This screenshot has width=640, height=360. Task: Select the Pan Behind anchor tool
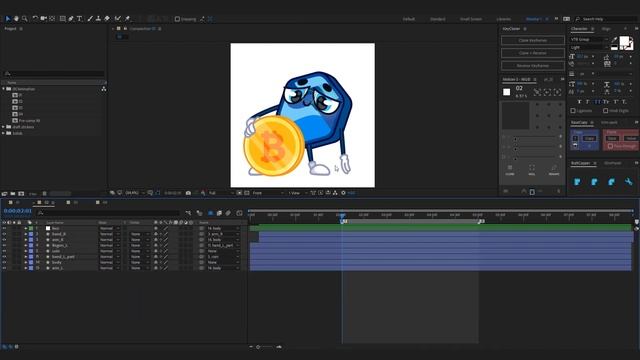click(52, 19)
